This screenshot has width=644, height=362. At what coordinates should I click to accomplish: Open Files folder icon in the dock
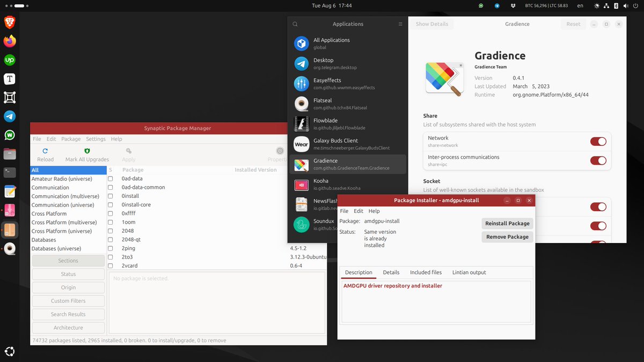(x=10, y=154)
